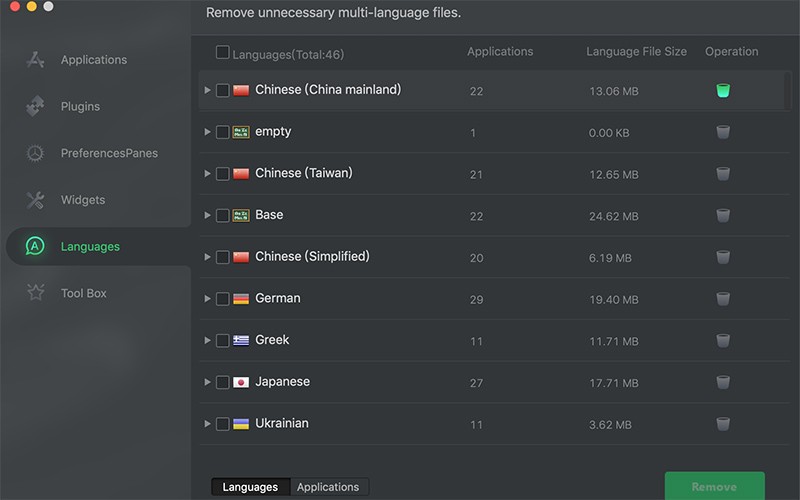The height and width of the screenshot is (500, 800).
Task: Expand the Base language disclosure triangle
Action: coord(207,215)
